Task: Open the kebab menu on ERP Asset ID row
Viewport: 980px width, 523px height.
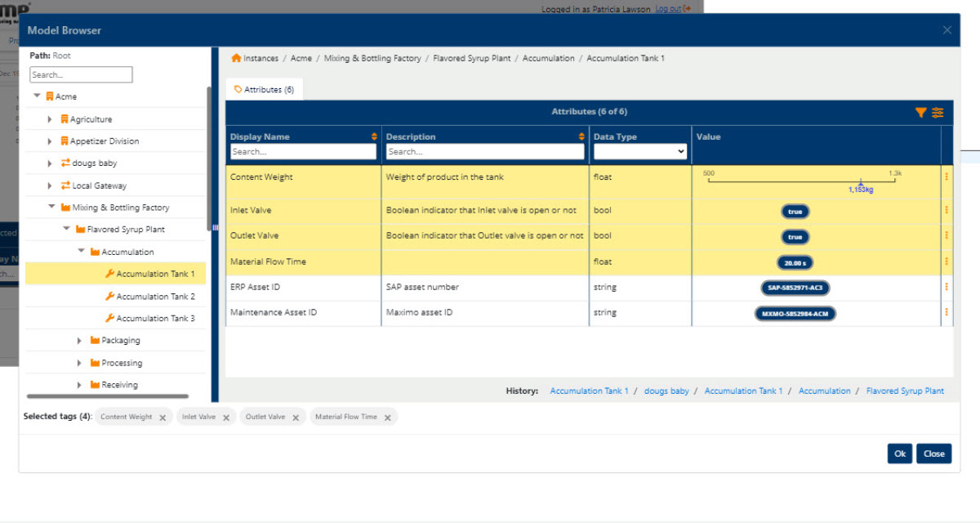Action: tap(946, 287)
